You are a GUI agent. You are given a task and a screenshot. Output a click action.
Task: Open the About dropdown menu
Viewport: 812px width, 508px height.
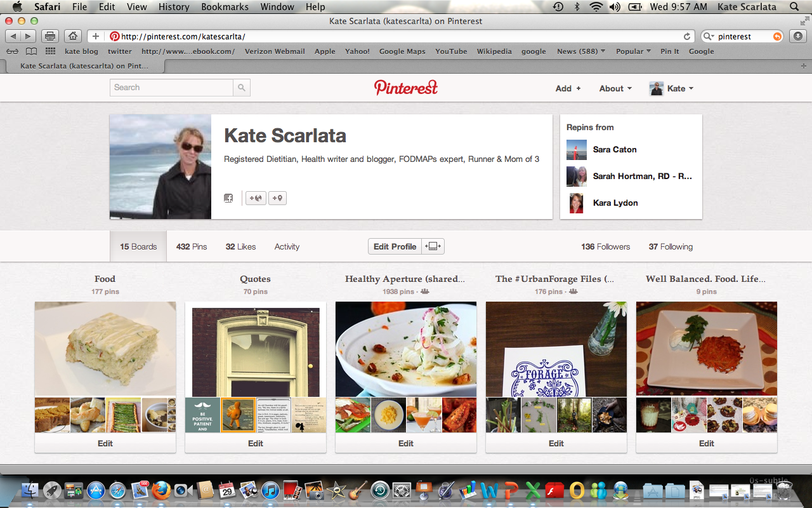pos(615,88)
